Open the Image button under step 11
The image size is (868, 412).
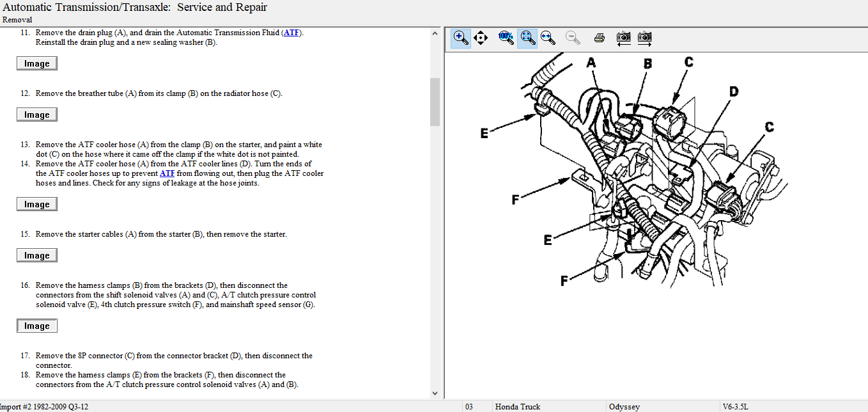[x=36, y=63]
